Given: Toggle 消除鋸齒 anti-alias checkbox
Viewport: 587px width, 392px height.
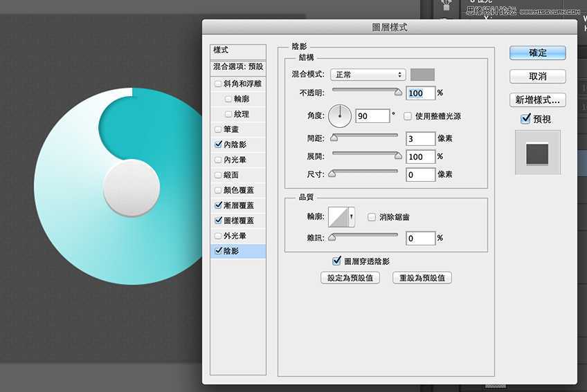Looking at the screenshot, I should point(372,217).
